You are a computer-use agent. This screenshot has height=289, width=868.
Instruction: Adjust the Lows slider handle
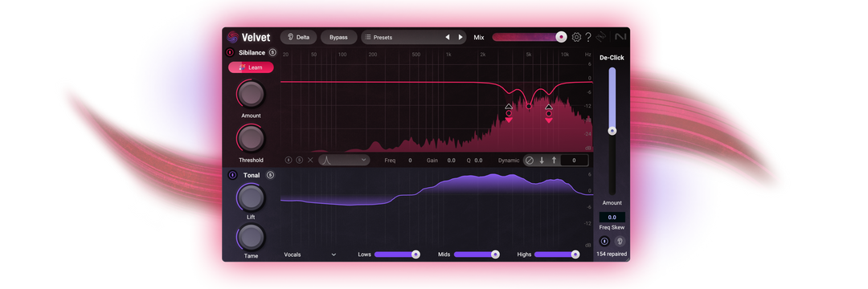(416, 254)
